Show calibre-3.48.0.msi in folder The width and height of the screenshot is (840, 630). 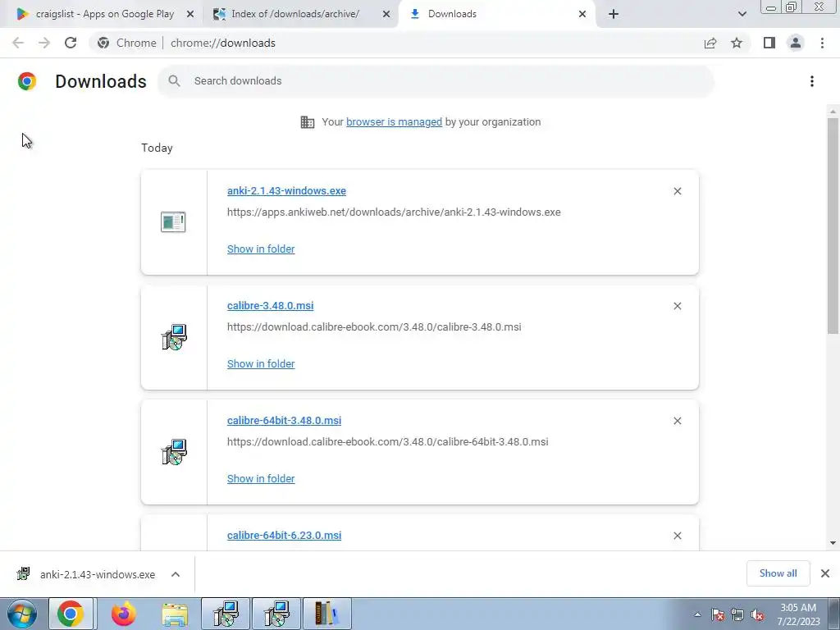pyautogui.click(x=261, y=363)
